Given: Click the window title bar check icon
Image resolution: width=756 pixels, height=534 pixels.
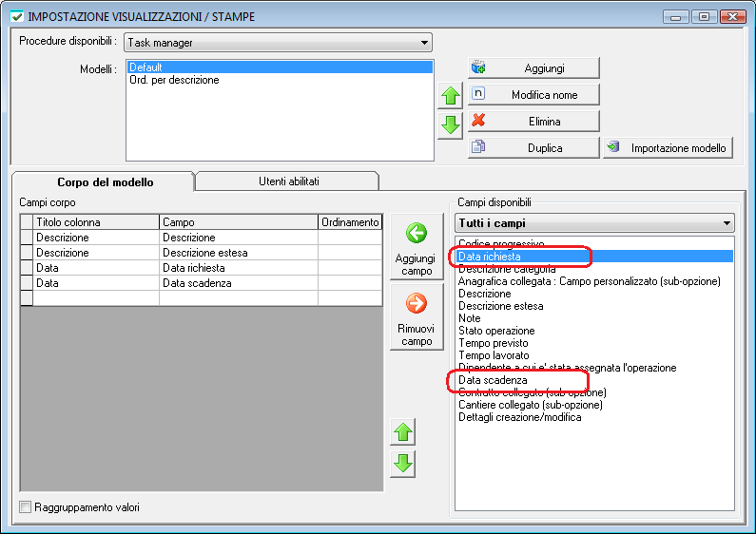Looking at the screenshot, I should tap(17, 16).
